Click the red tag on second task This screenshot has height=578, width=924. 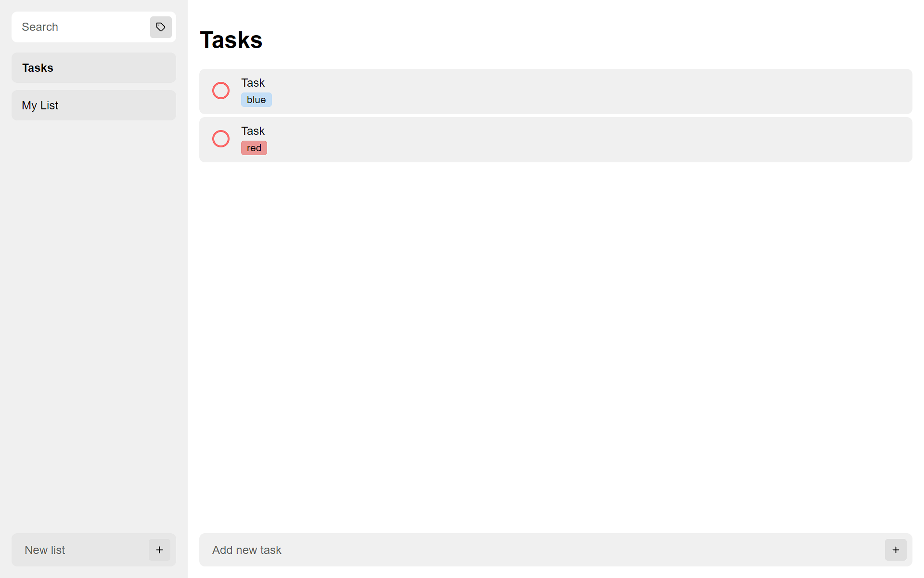coord(254,147)
